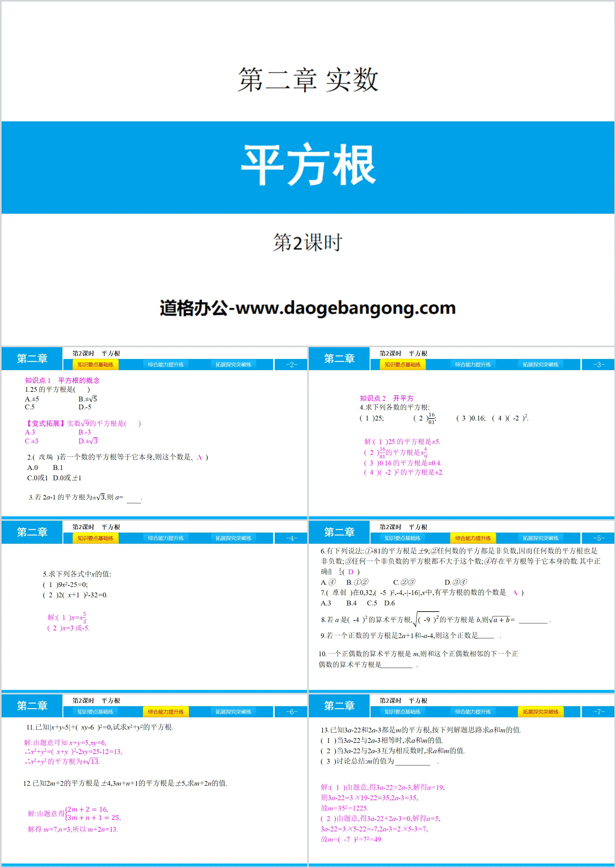The image size is (616, 868).
Task: Select highlighted 拓展探究突破练 tab on slide -7-
Action: 541,712
